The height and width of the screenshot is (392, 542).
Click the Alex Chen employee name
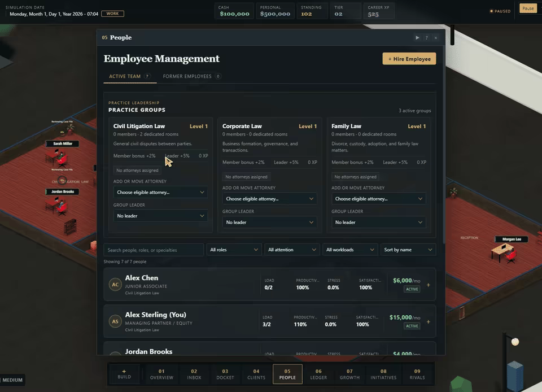point(142,278)
